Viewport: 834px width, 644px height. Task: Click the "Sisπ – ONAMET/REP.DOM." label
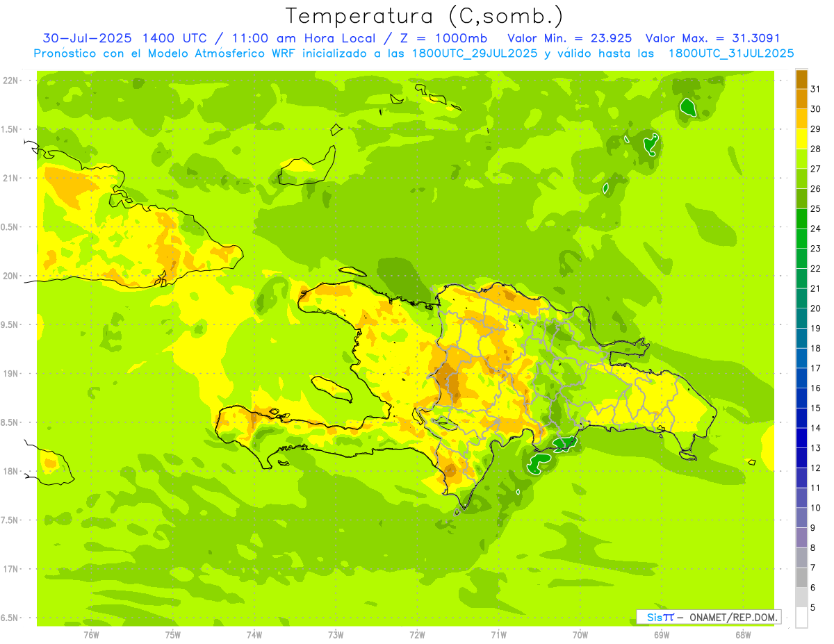pos(708,617)
